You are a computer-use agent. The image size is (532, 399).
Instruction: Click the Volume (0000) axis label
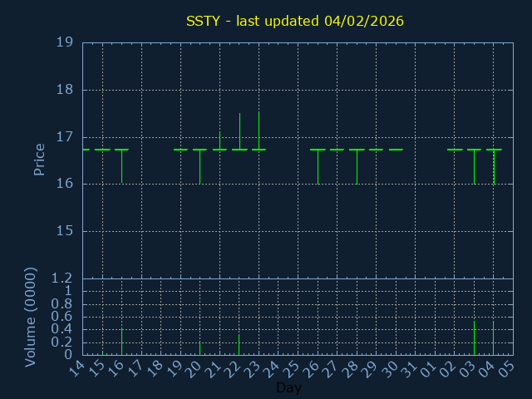pos(31,317)
